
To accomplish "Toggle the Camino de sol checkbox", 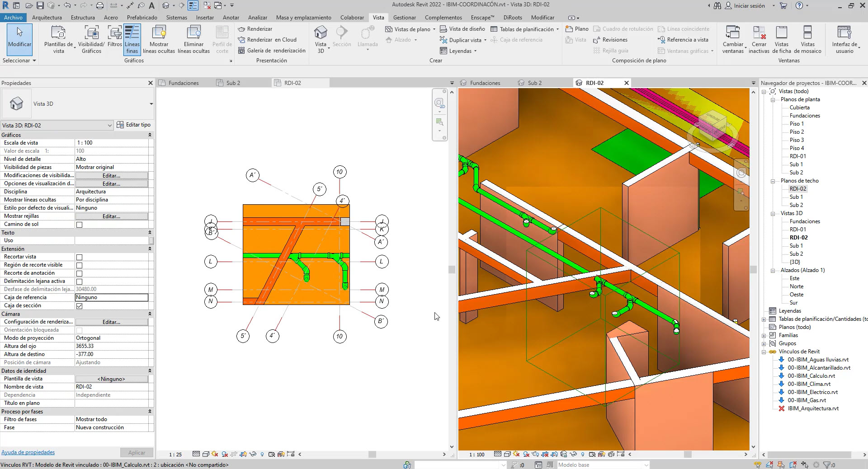I will tap(80, 225).
